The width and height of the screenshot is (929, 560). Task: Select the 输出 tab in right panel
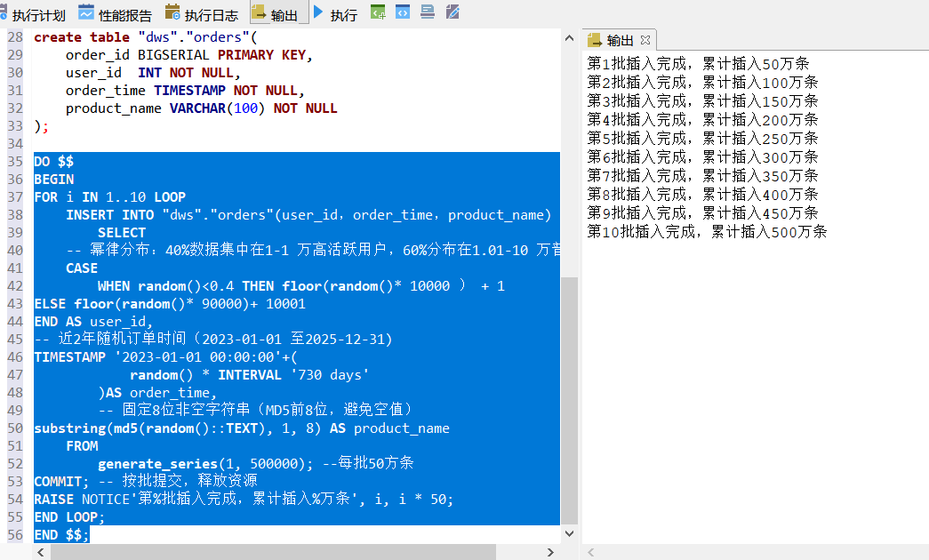(620, 40)
